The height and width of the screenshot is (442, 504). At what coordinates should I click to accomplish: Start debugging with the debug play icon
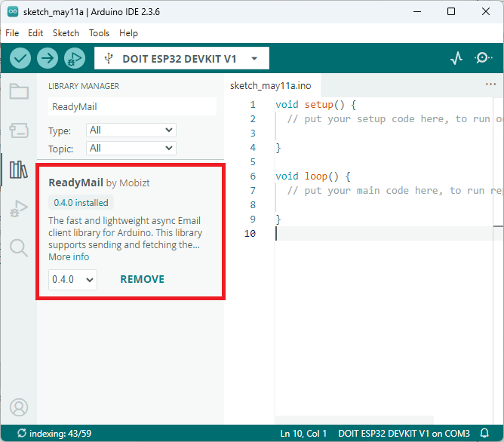point(75,59)
